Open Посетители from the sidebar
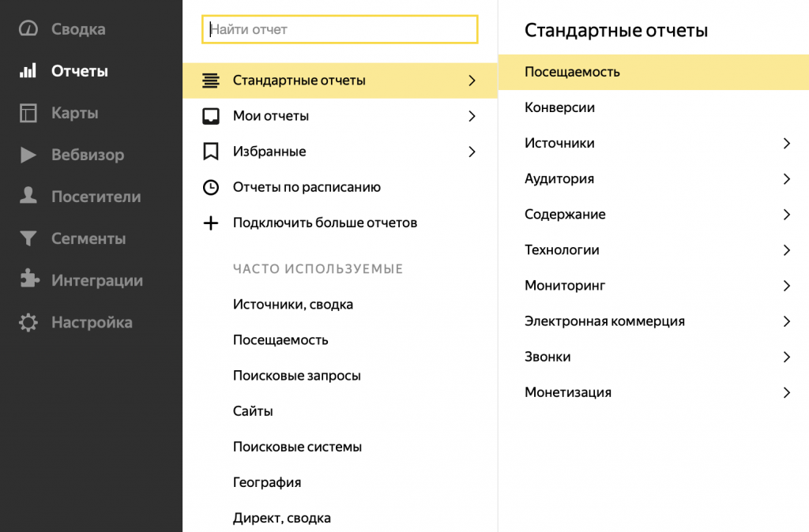 click(x=96, y=197)
